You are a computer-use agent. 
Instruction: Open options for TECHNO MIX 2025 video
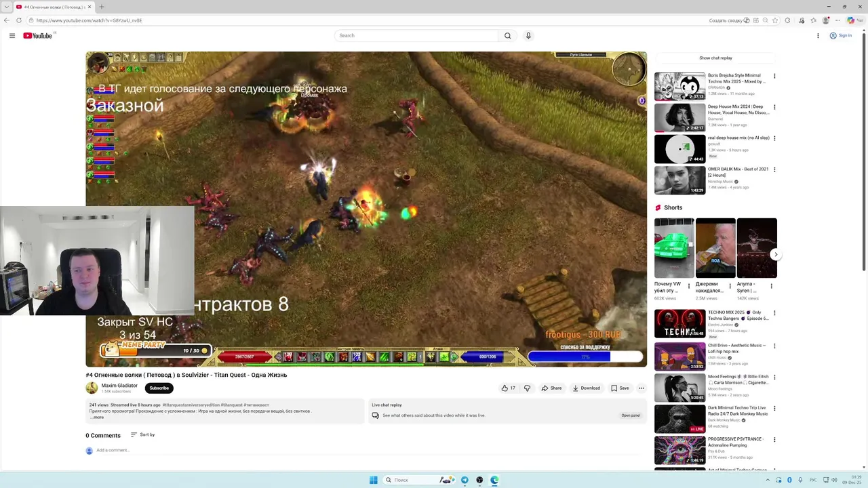point(774,313)
